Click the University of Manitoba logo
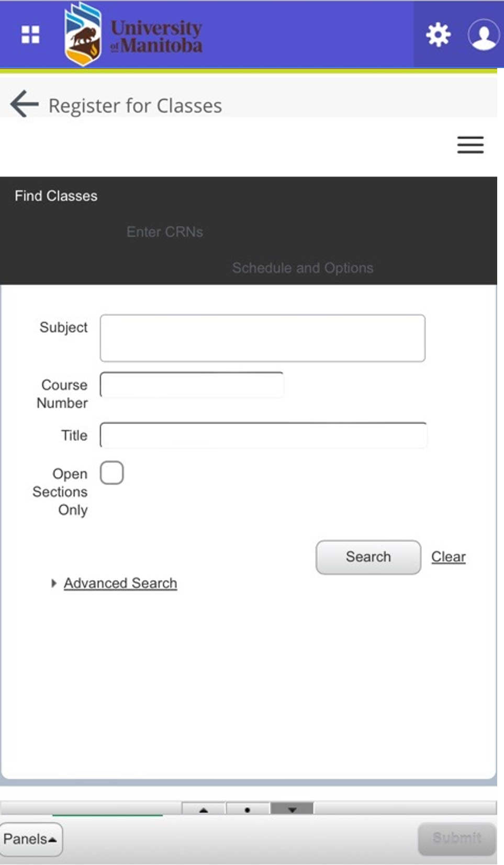The height and width of the screenshot is (865, 504). coord(133,35)
